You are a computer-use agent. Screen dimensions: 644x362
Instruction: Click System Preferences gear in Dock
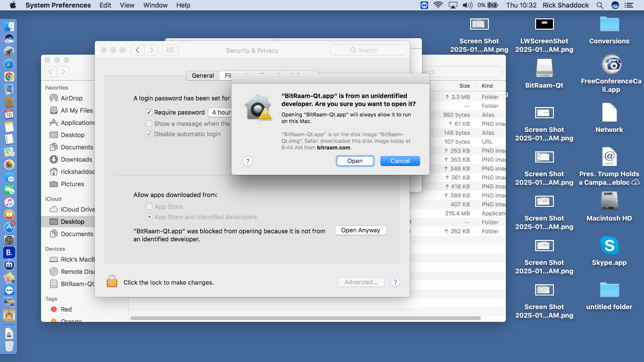tap(9, 240)
